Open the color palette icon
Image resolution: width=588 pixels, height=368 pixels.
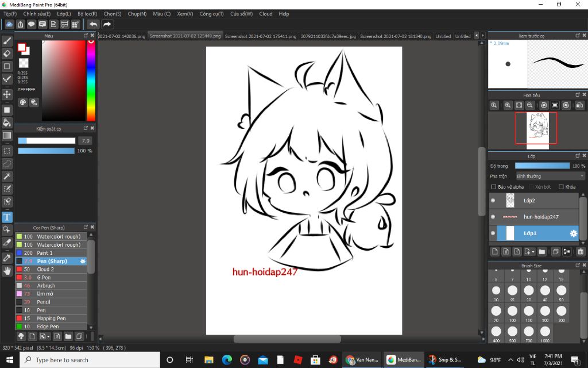[x=23, y=102]
